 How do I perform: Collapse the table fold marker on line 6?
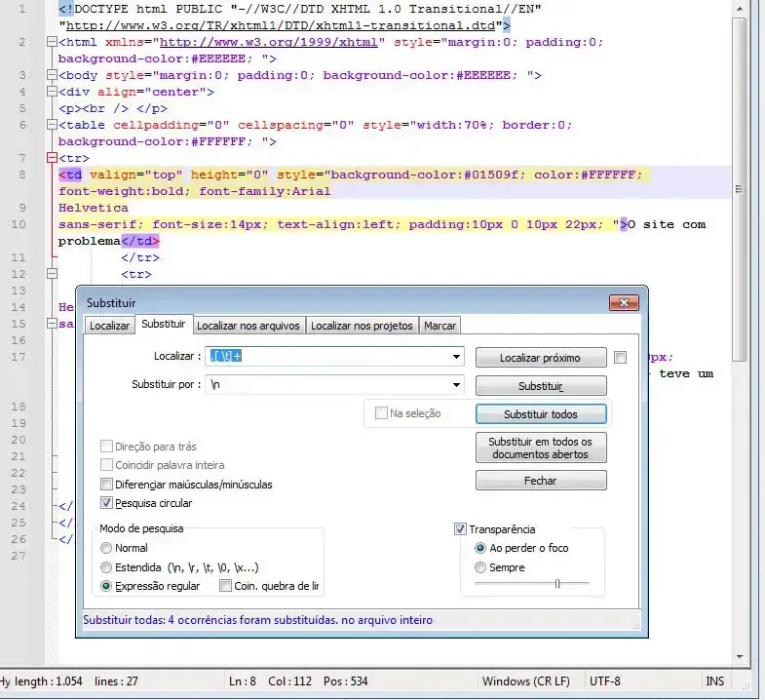click(x=52, y=125)
